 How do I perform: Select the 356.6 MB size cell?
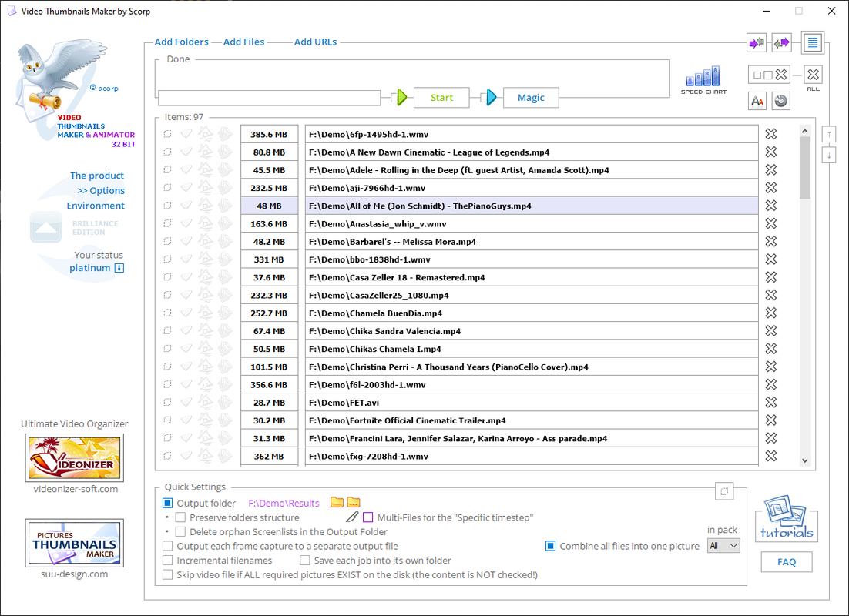pyautogui.click(x=269, y=384)
